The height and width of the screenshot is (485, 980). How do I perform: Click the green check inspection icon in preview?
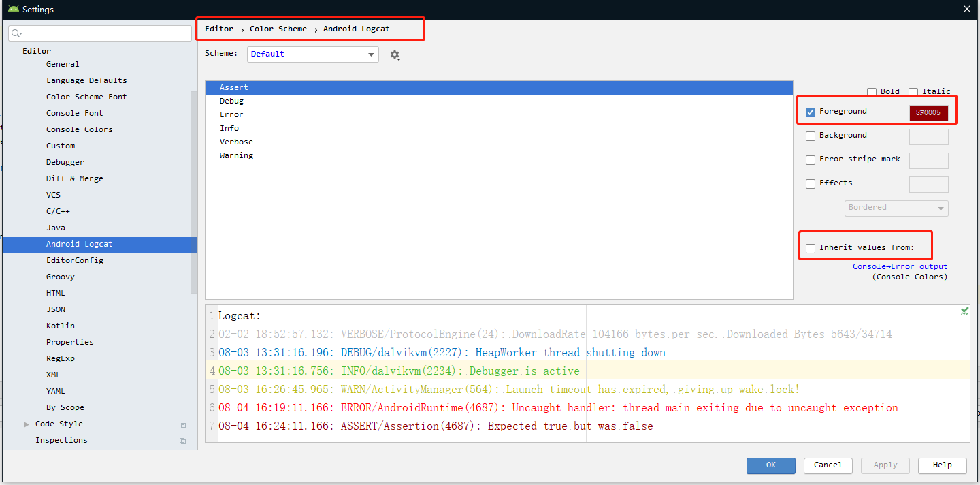[964, 311]
